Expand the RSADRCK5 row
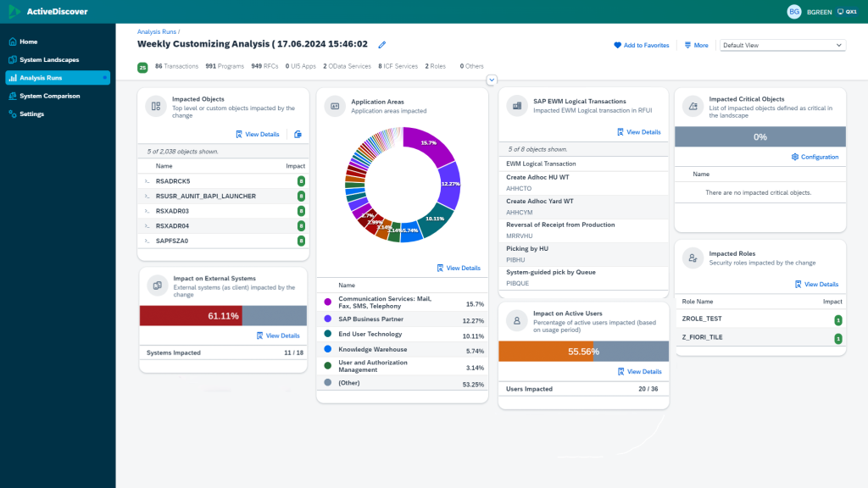This screenshot has height=488, width=868. [147, 181]
